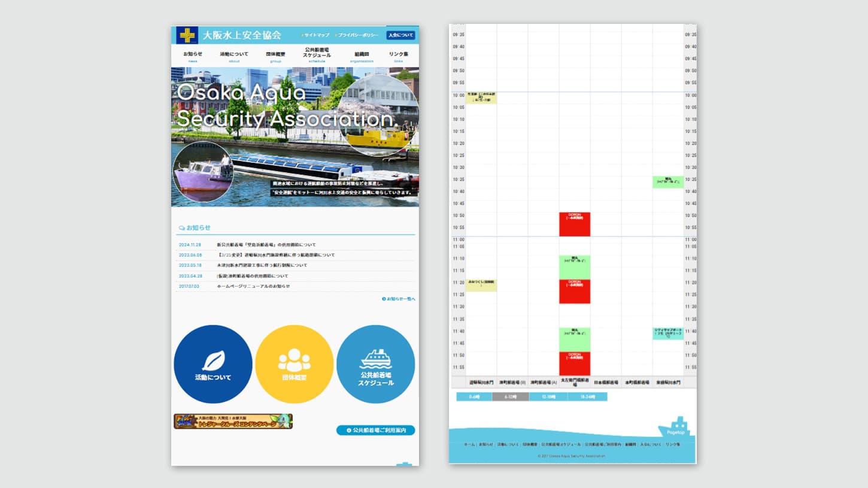
Task: Click the people icon 団体概要 circle
Action: click(x=295, y=364)
